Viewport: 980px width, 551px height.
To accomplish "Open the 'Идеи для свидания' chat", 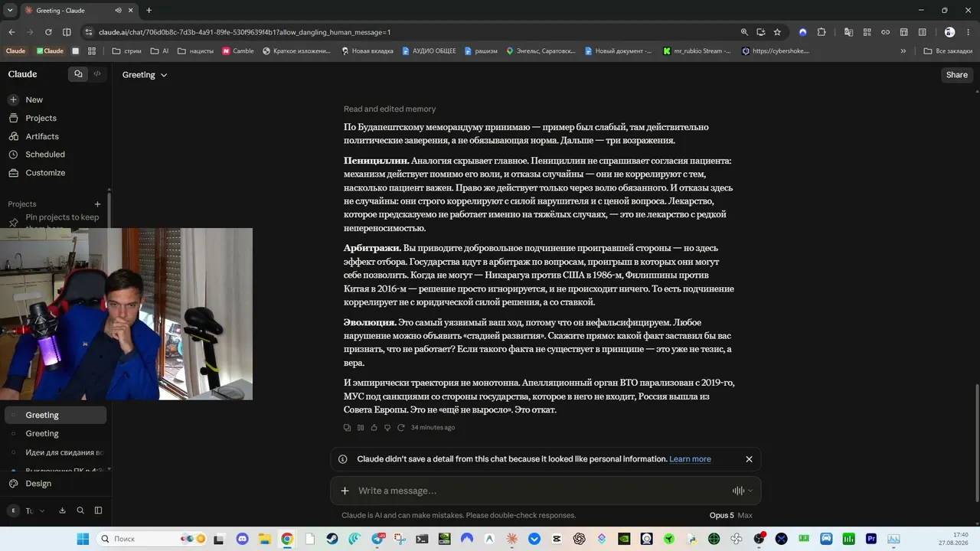I will click(56, 453).
